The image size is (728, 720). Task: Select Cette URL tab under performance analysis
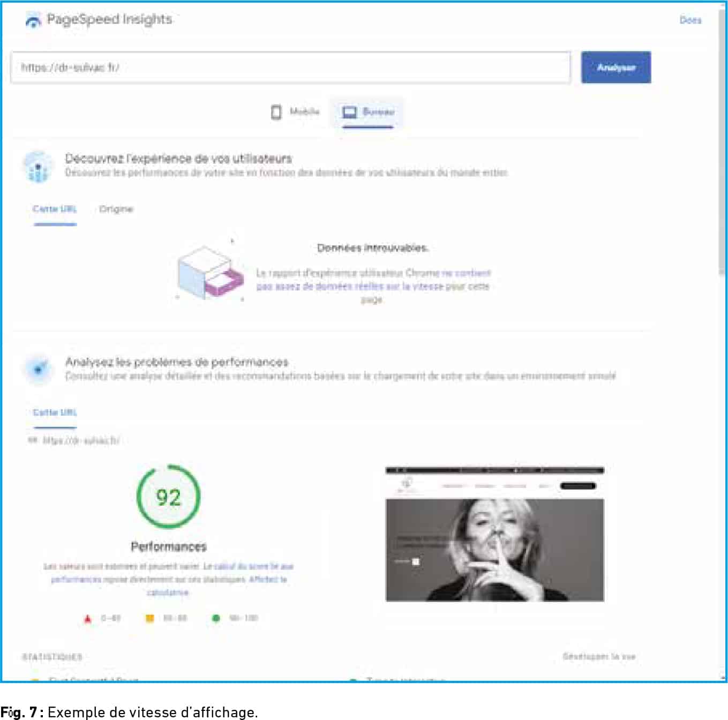[x=55, y=412]
